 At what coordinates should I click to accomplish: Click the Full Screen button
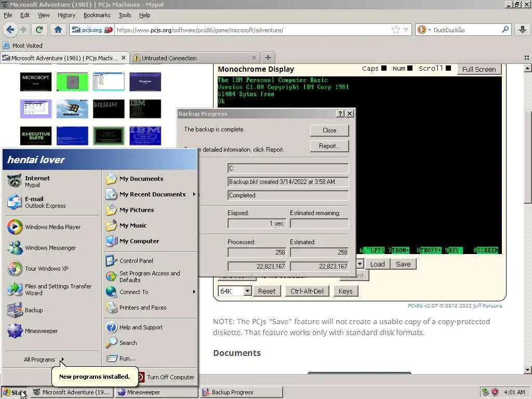coord(479,69)
